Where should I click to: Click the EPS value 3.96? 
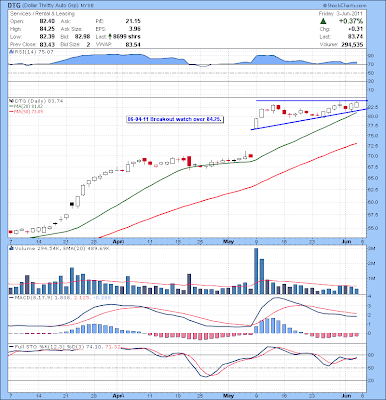pos(136,29)
